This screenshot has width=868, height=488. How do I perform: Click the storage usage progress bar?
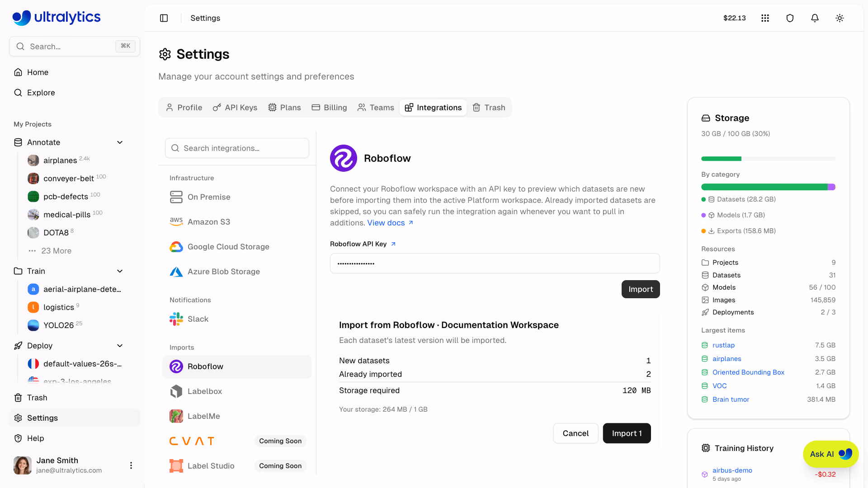pyautogui.click(x=768, y=159)
